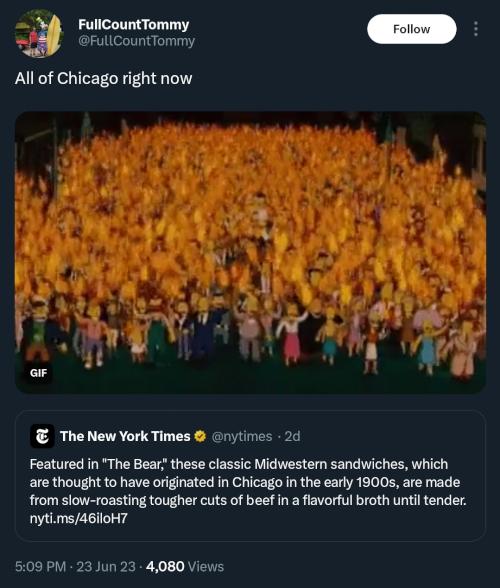Click the "All of Chicago right now" text
Screen dimensions: 500x588
(104, 78)
